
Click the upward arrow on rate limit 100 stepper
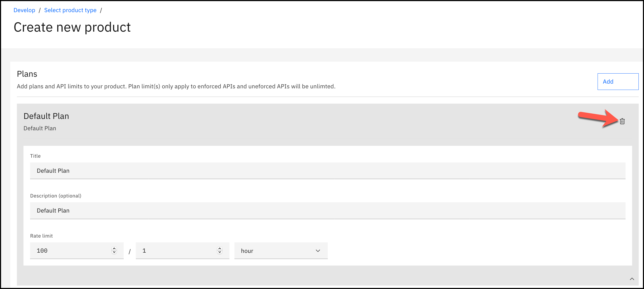[114, 249]
